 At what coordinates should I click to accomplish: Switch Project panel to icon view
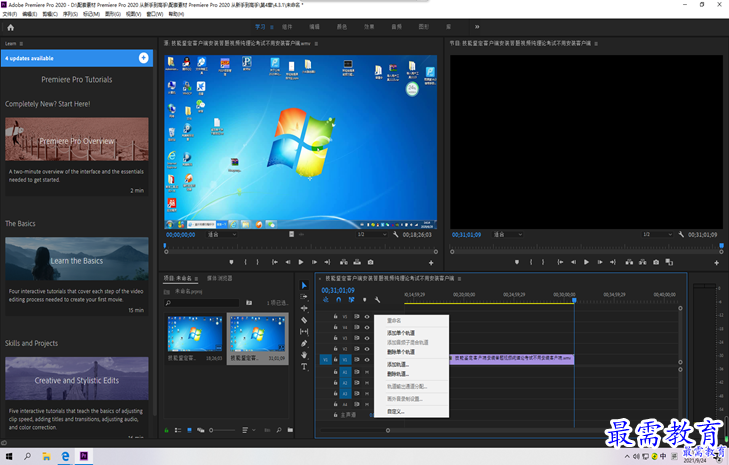point(189,430)
